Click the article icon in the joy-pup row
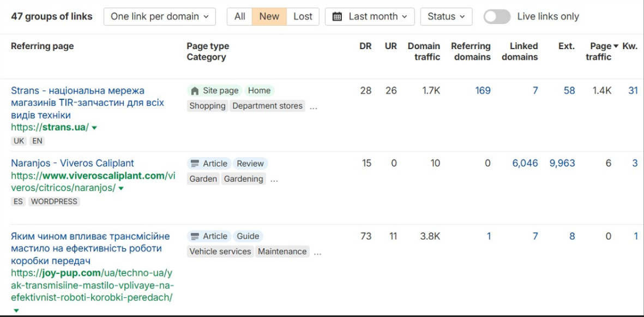 [x=195, y=237]
